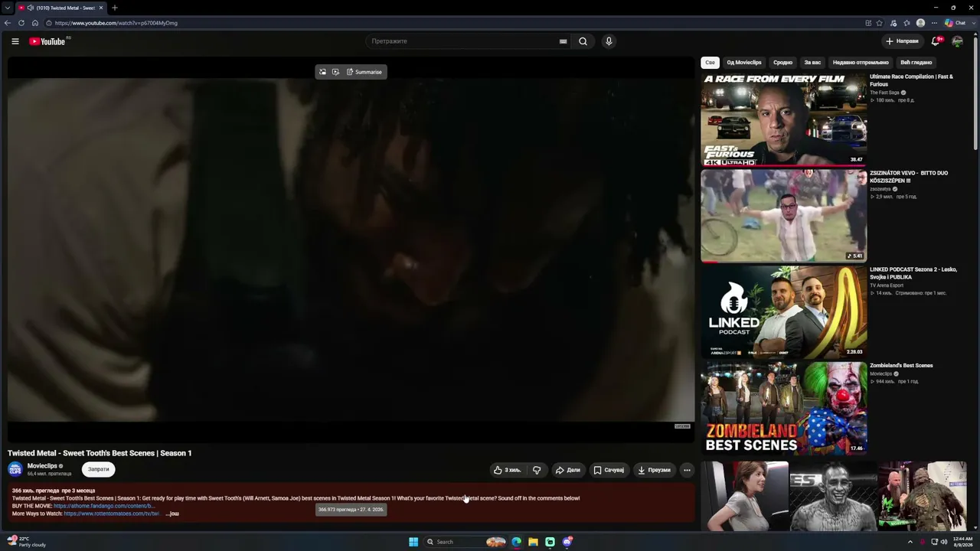The height and width of the screenshot is (551, 980).
Task: Click the browser address bar URL
Action: click(116, 23)
